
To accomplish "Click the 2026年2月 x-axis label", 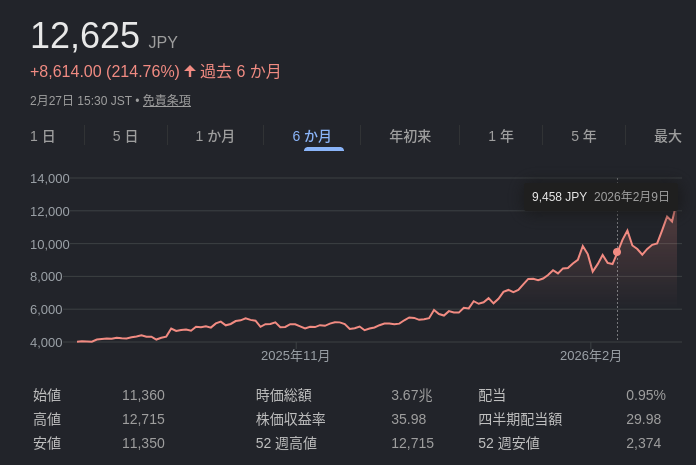I will coord(590,356).
